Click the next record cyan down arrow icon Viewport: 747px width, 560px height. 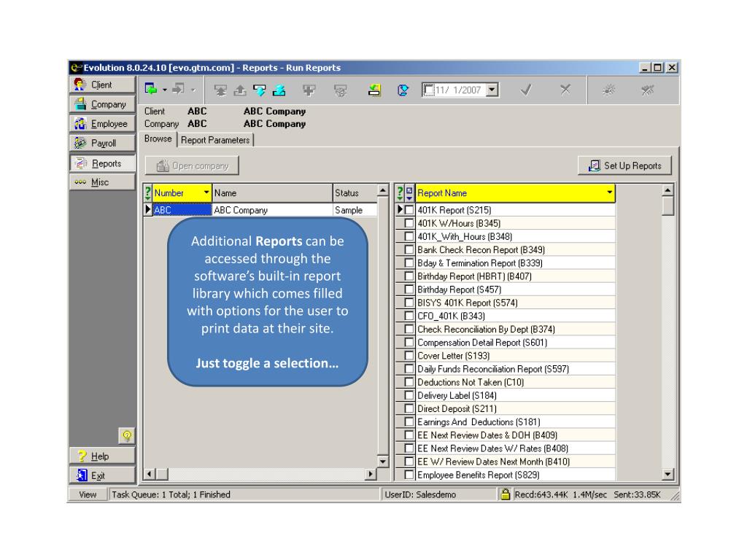click(259, 90)
